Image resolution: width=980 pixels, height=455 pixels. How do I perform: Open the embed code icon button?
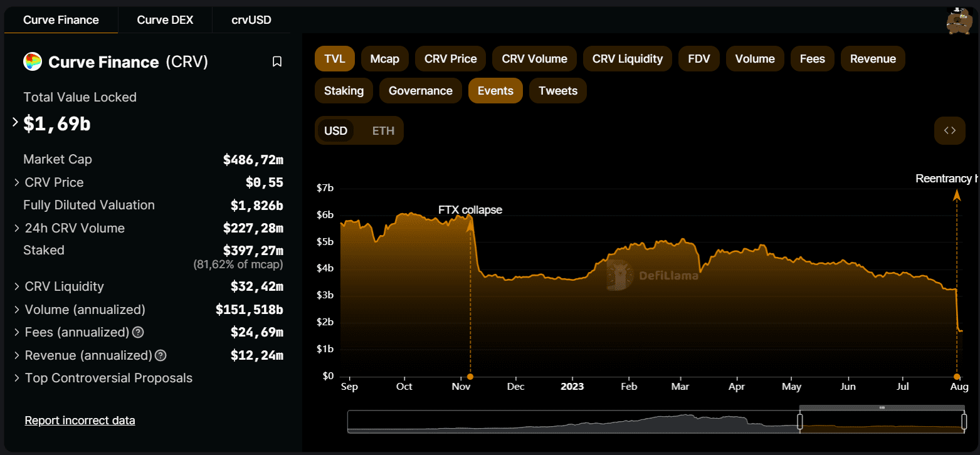[x=950, y=130]
